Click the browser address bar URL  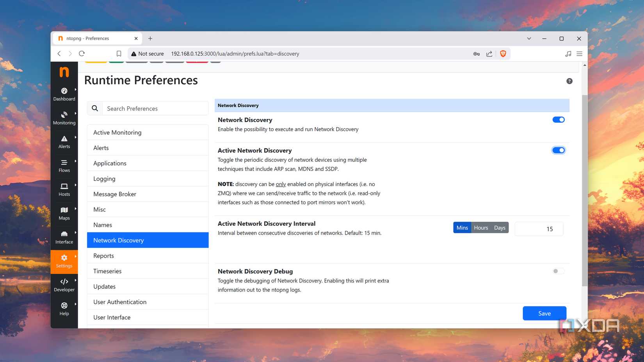coord(235,54)
